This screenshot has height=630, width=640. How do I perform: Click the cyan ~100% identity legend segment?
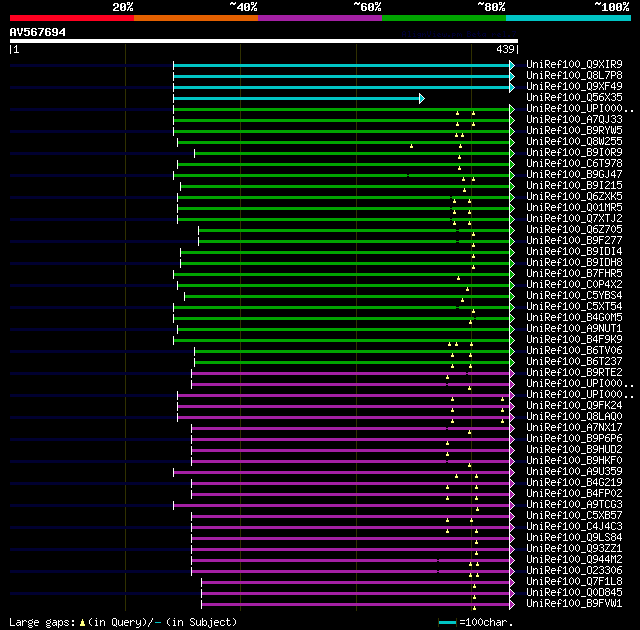[569, 18]
